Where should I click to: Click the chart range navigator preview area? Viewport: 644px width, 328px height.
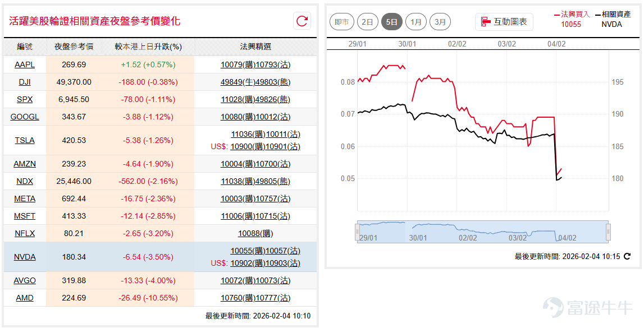[x=483, y=232]
